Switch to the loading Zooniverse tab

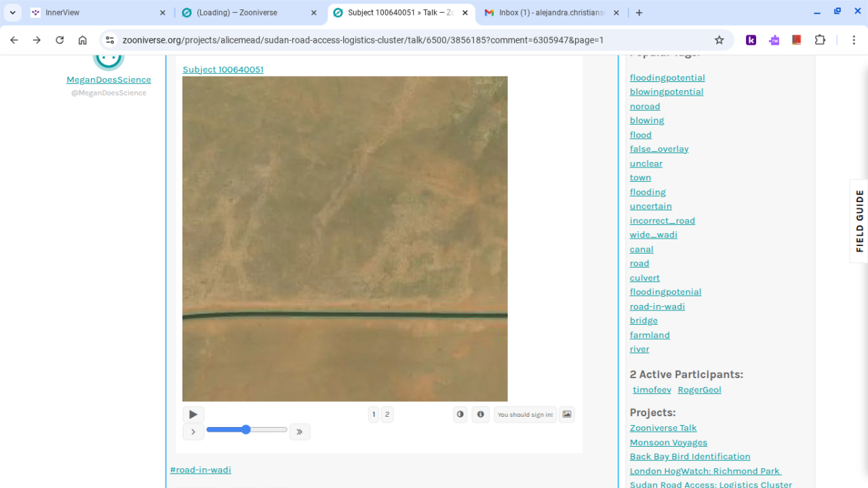(x=250, y=13)
